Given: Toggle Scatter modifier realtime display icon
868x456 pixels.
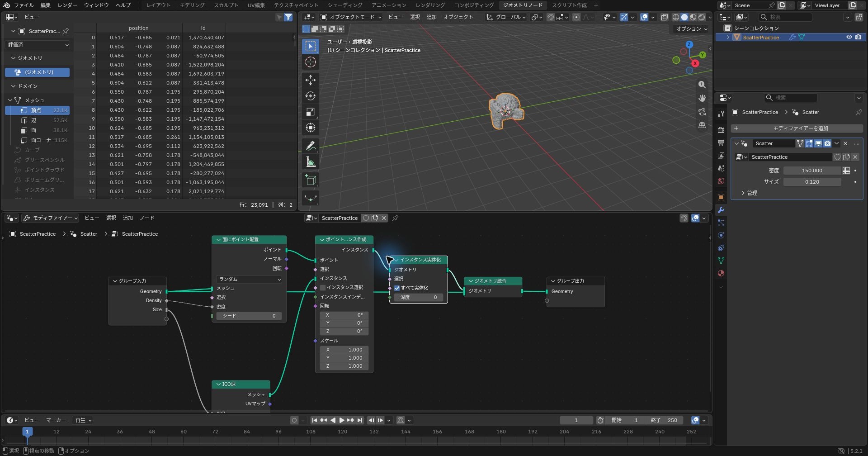Looking at the screenshot, I should (x=818, y=143).
